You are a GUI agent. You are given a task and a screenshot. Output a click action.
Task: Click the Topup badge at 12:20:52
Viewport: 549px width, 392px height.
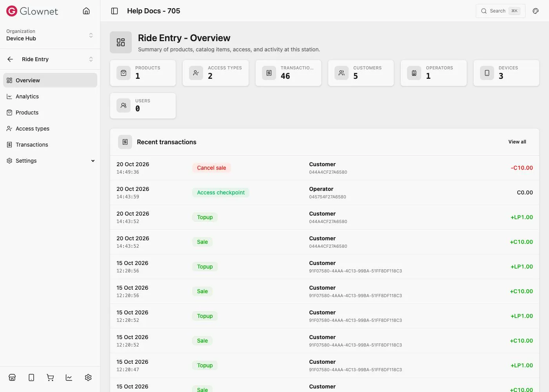(205, 316)
